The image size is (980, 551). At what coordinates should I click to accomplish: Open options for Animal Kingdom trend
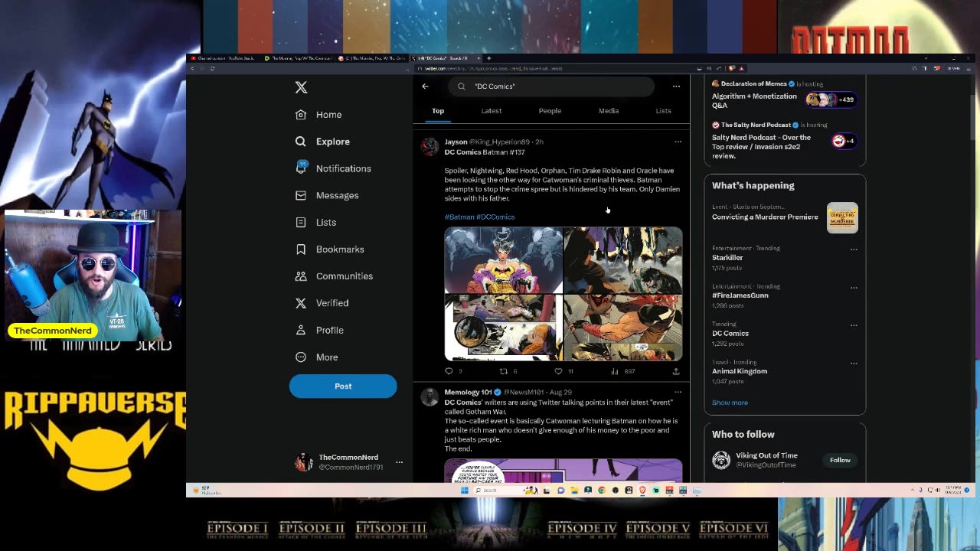[854, 363]
